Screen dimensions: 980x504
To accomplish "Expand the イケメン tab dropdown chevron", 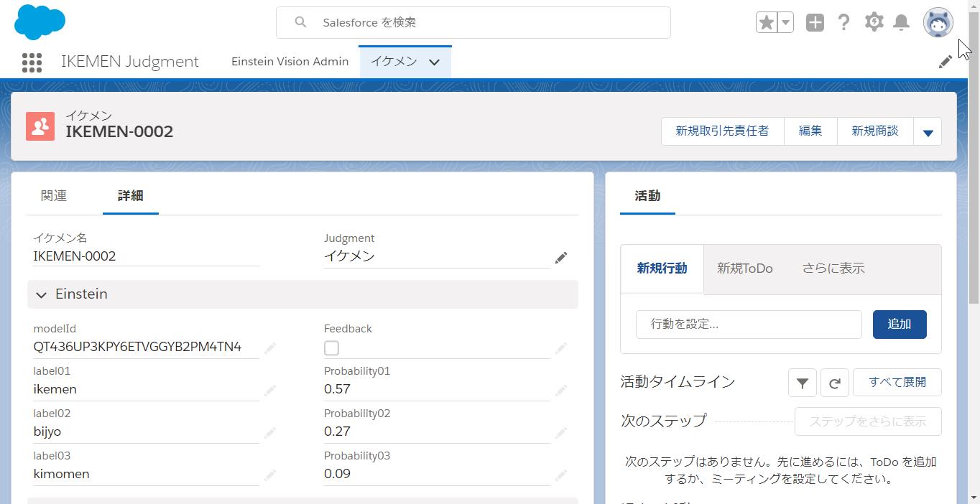I will tap(434, 62).
